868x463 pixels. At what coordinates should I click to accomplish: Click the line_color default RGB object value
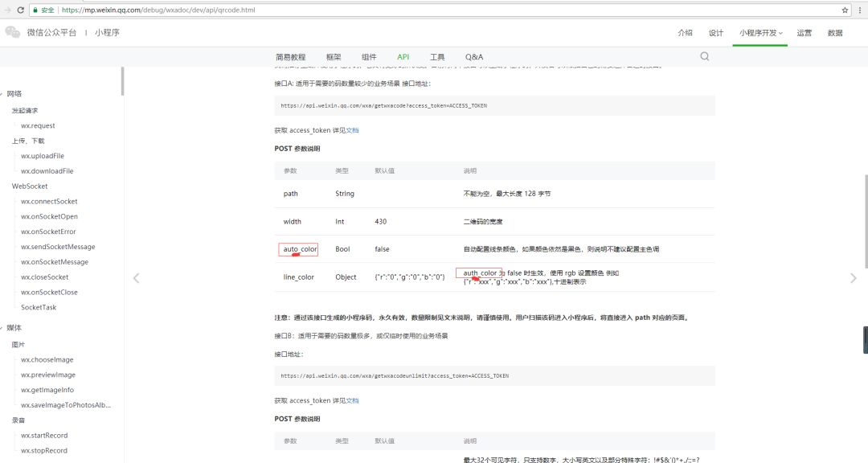click(x=410, y=277)
